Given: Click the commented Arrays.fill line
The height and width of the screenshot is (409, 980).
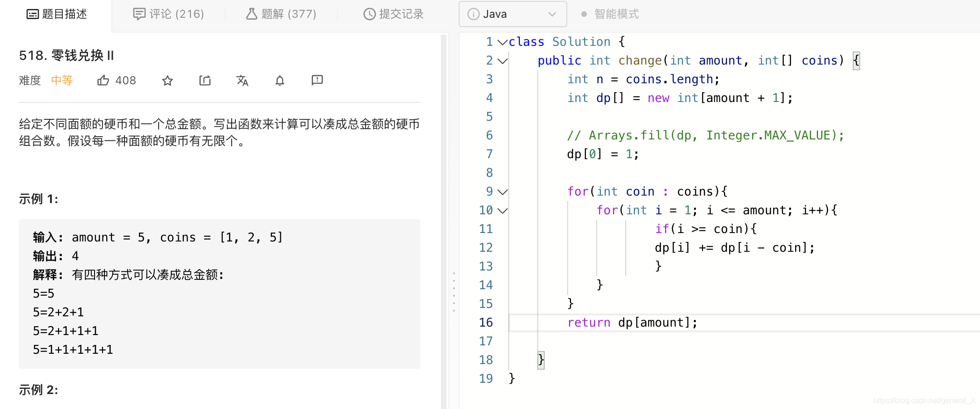Looking at the screenshot, I should tap(706, 135).
